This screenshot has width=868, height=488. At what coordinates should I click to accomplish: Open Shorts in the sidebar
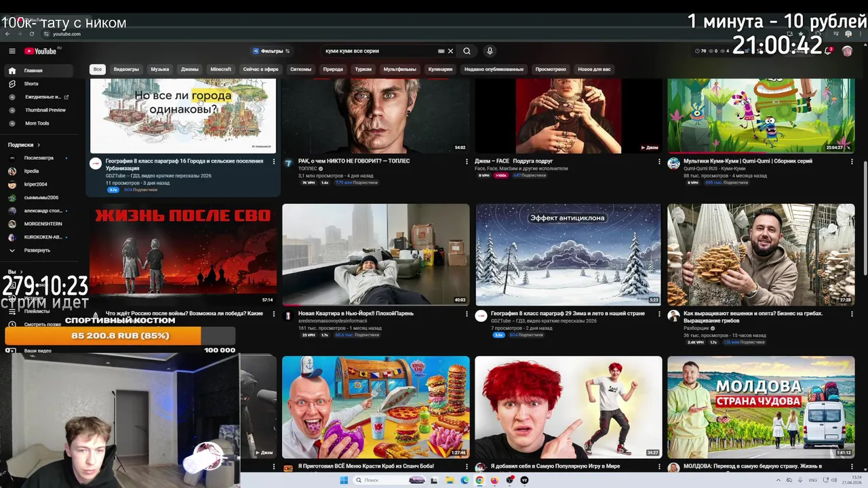tap(31, 83)
